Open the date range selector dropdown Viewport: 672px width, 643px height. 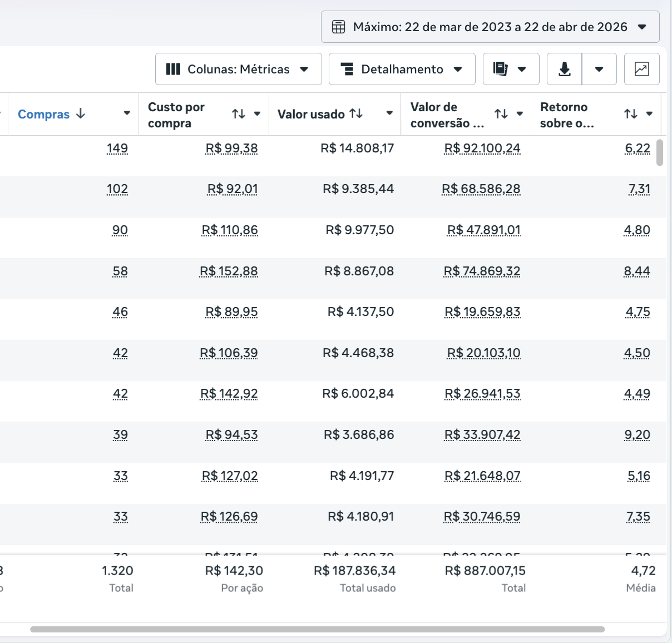[490, 27]
